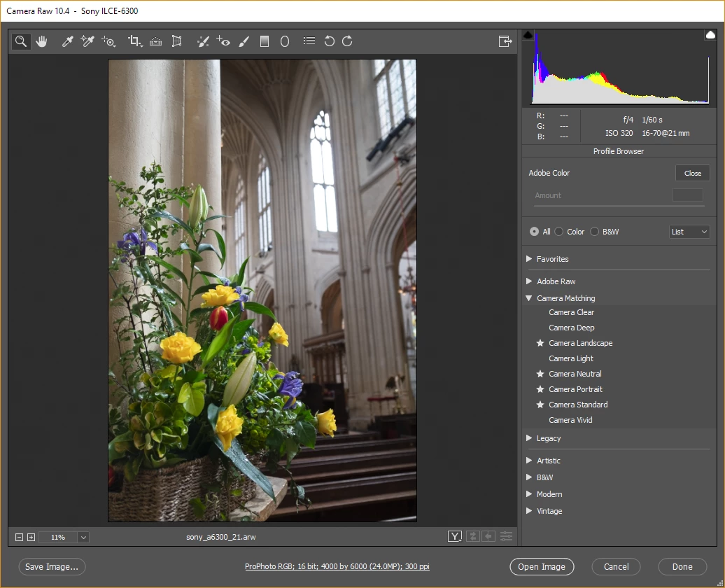Select the White Balance eyedropper tool
This screenshot has width=725, height=588.
(68, 41)
